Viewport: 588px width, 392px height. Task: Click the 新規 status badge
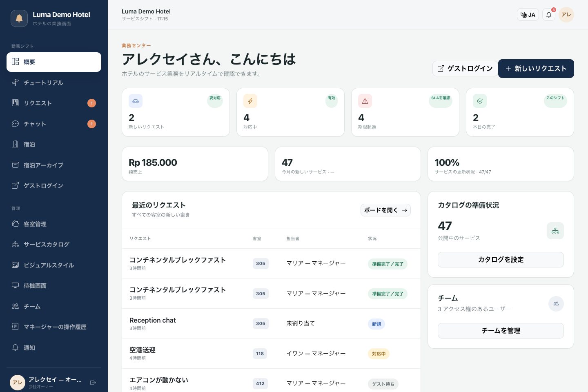click(x=376, y=324)
